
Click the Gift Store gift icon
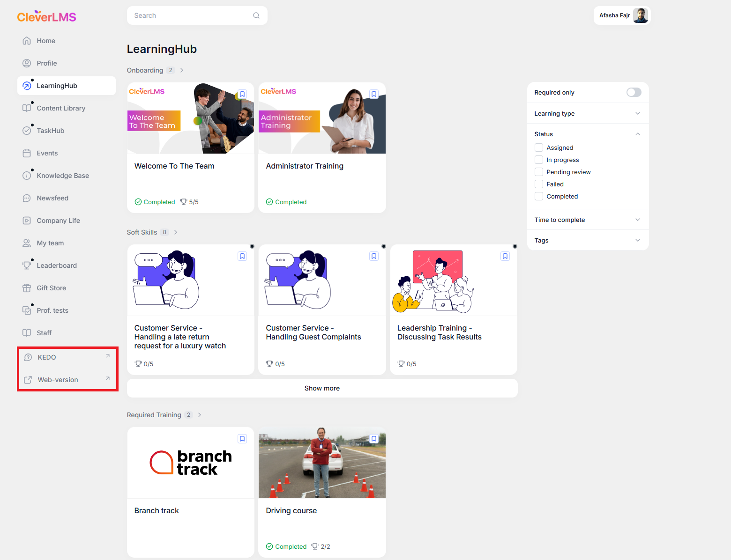coord(27,288)
